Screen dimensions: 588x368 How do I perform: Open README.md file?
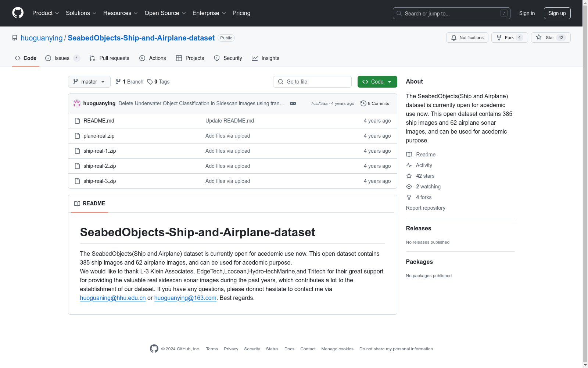[x=99, y=121]
